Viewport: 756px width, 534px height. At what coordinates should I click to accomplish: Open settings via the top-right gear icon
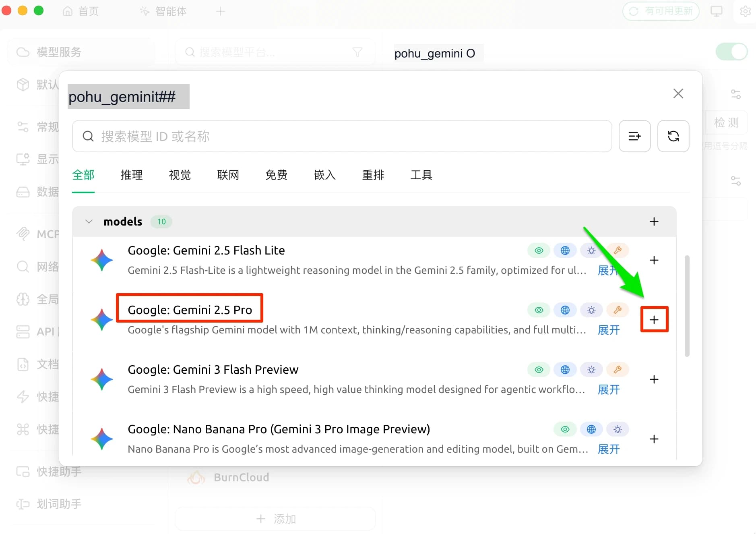pos(745,11)
